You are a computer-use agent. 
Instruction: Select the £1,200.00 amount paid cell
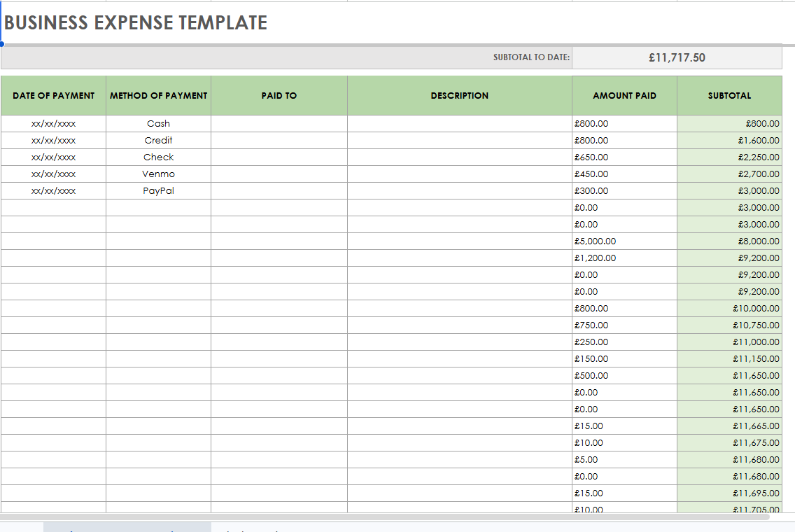[x=624, y=258]
